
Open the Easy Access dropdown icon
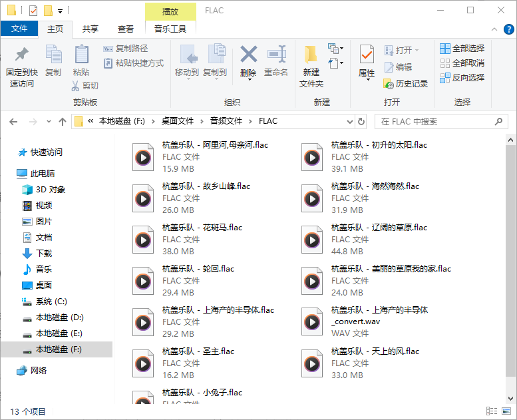335,63
